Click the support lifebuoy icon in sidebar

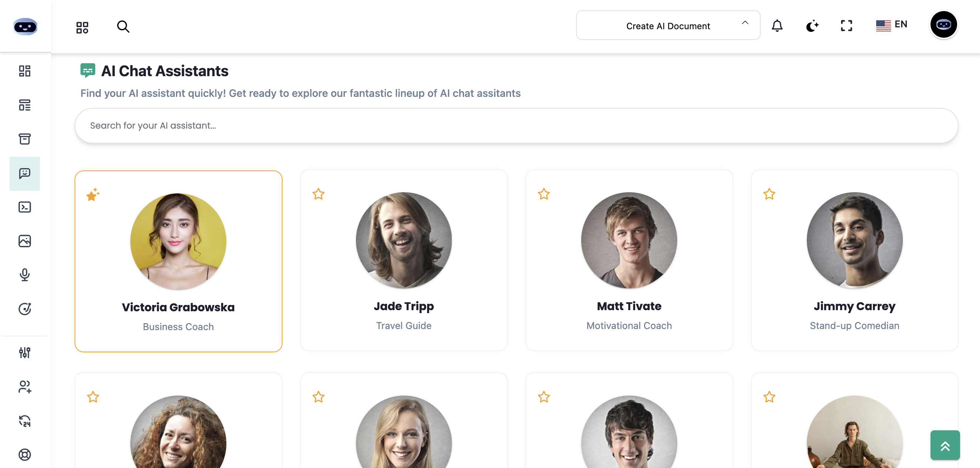(x=25, y=454)
